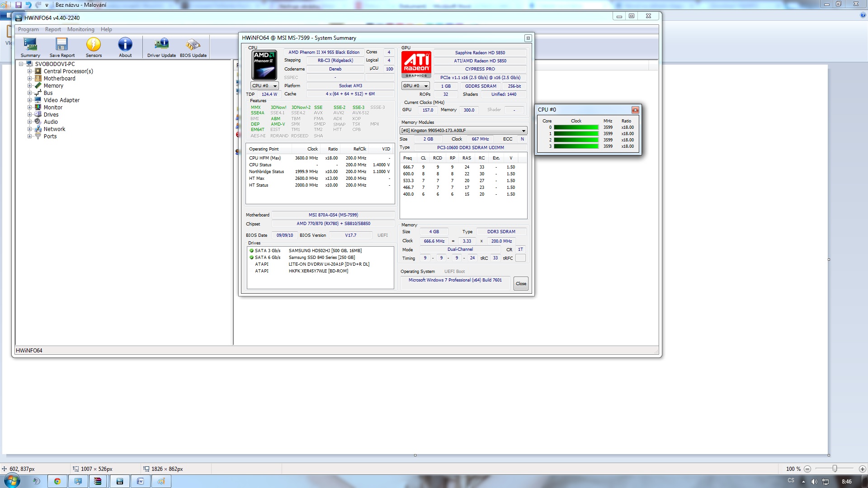Click Core 0 clock bar in CPU #0 window
The width and height of the screenshot is (868, 488).
pos(576,127)
